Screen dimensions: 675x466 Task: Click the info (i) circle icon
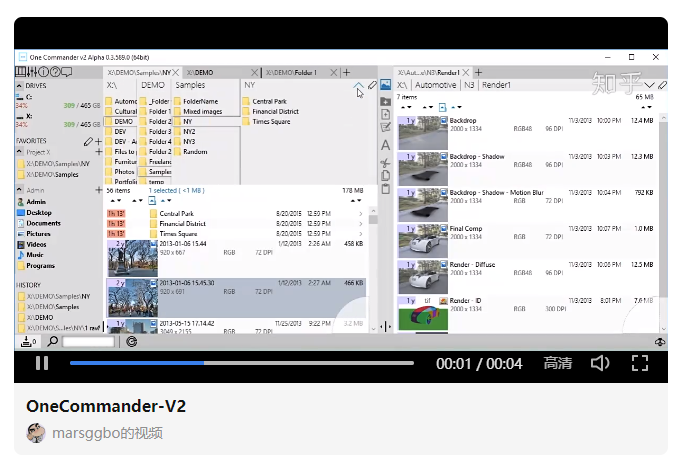point(43,72)
